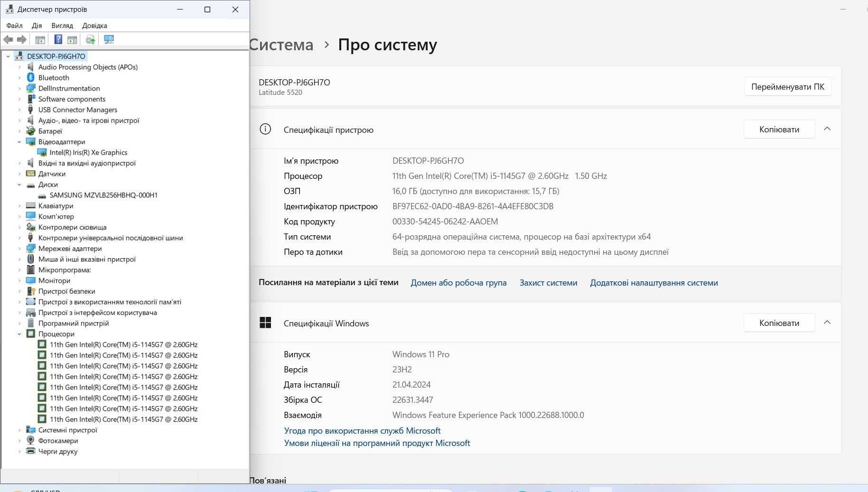
Task: Open Домен або робоча група link
Action: [x=458, y=283]
